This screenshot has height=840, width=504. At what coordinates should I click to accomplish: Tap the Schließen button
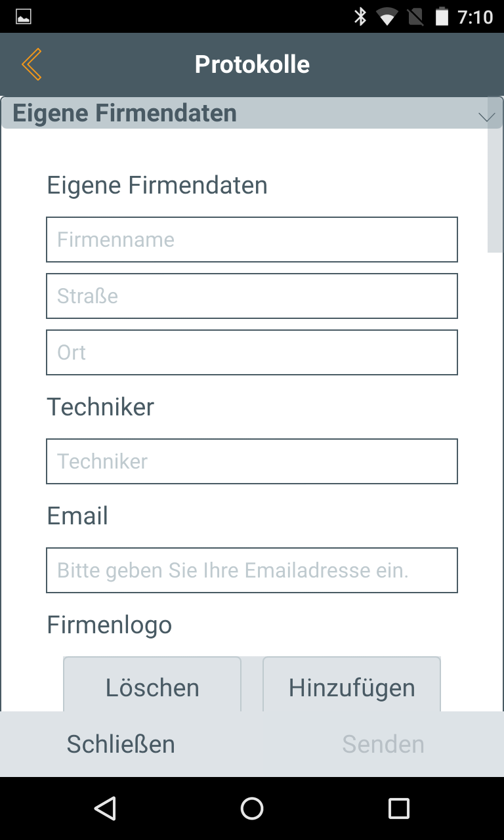(x=121, y=744)
